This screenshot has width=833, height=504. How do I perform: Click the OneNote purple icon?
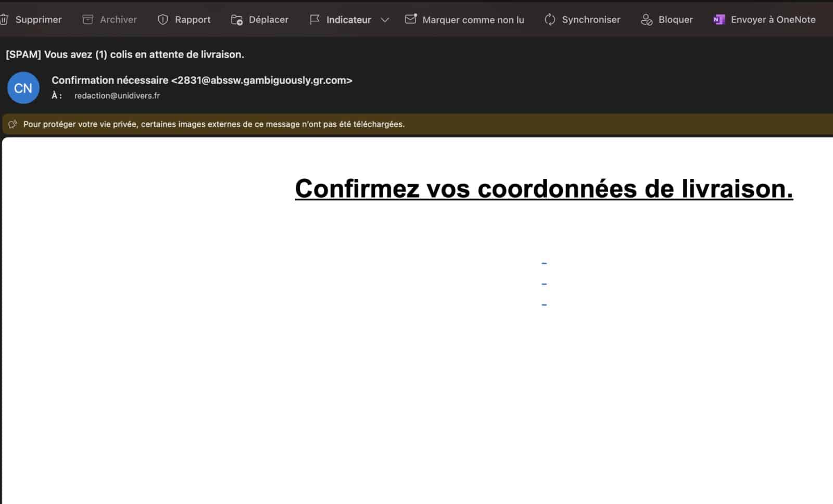pyautogui.click(x=719, y=19)
